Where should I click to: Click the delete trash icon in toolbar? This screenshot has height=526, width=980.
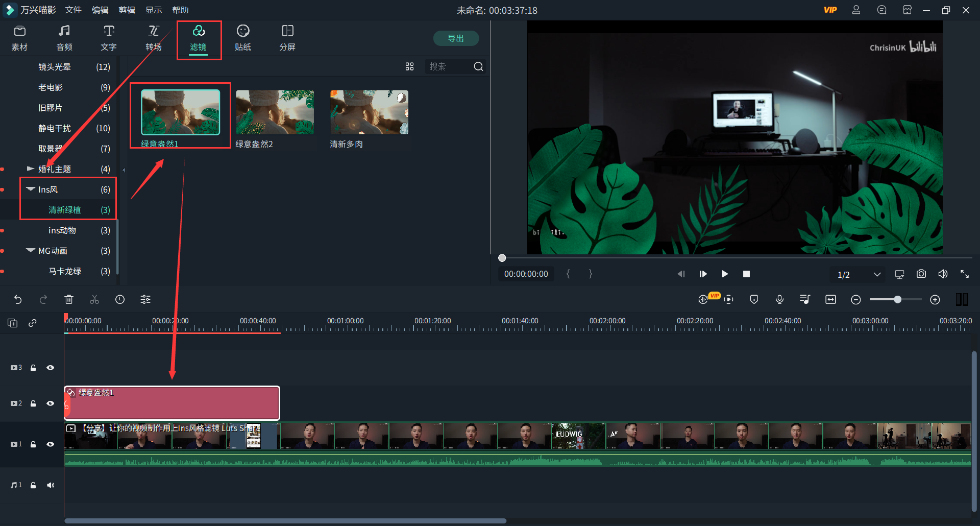(69, 300)
